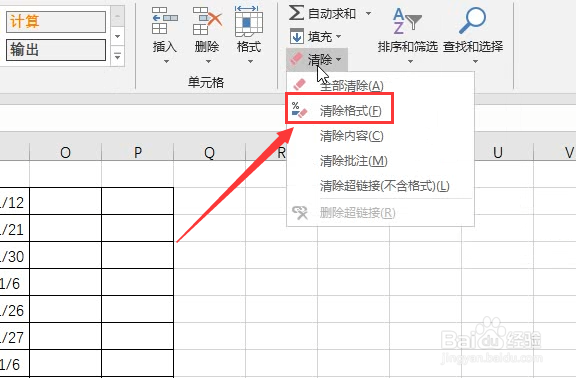
Task: Select column O cell beside /12
Action: 65,201
